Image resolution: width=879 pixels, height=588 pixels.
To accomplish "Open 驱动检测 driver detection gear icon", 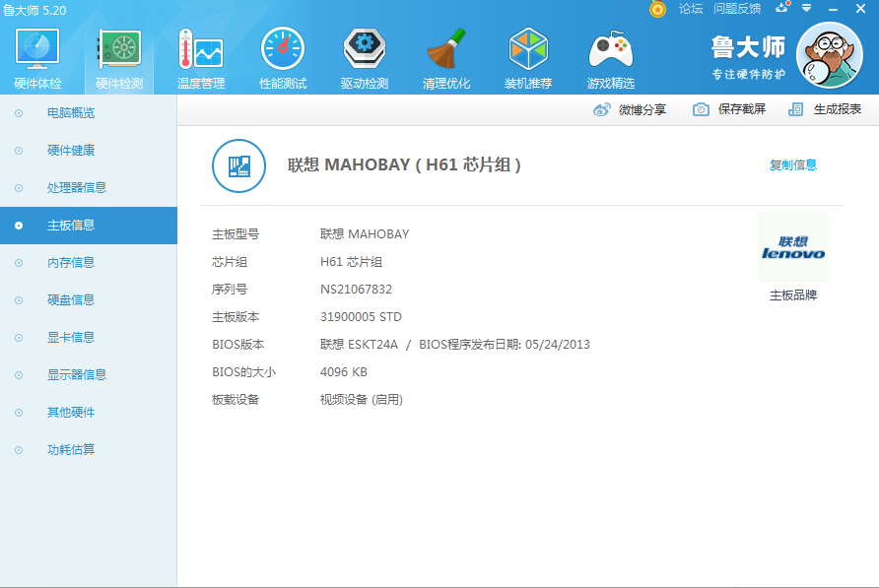I will tap(365, 49).
